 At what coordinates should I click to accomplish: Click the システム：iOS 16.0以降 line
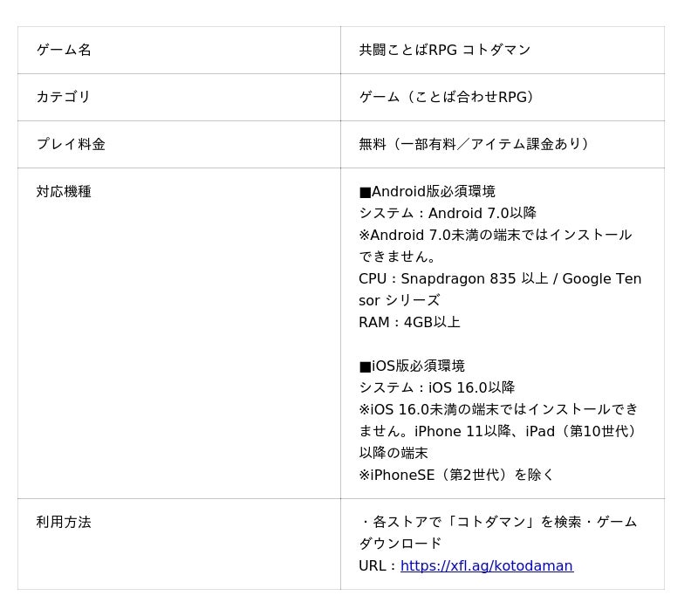(437, 387)
